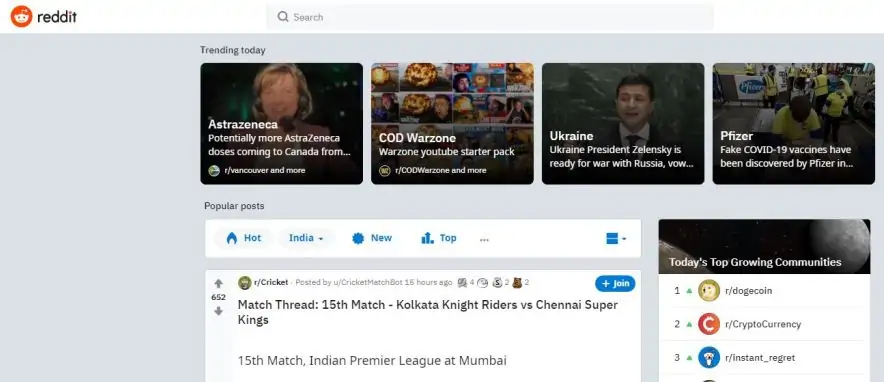884x382 pixels.
Task: Open the India location dropdown
Action: pyautogui.click(x=306, y=238)
